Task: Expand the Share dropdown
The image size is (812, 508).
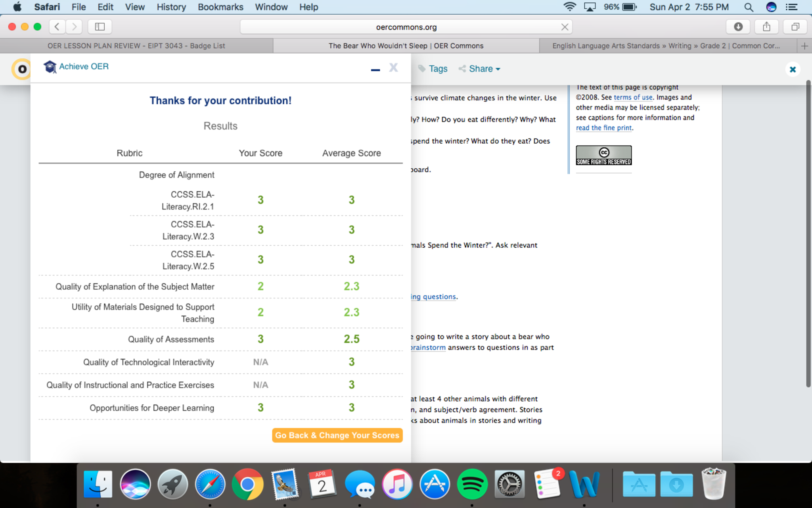Action: 480,69
